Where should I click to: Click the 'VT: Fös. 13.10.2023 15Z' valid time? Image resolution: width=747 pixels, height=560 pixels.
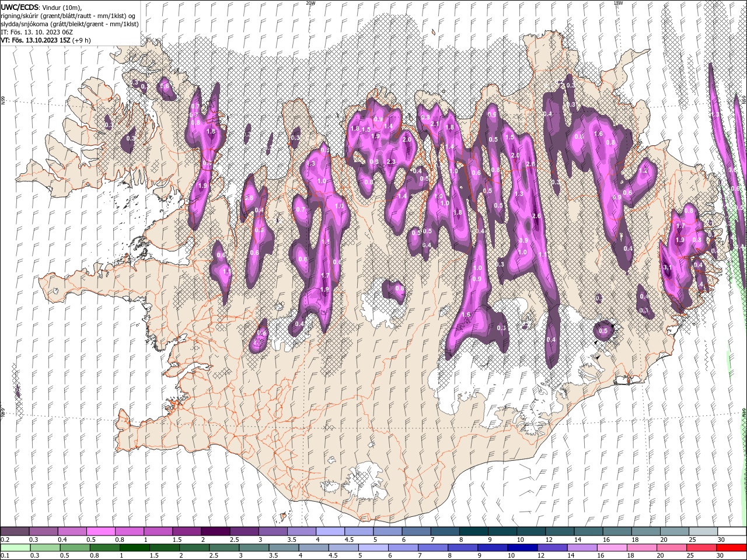click(36, 40)
